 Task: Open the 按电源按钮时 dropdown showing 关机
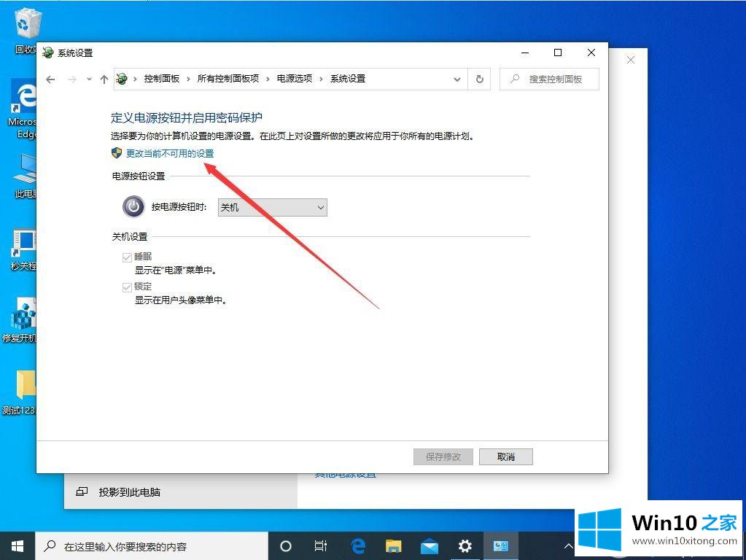point(273,207)
